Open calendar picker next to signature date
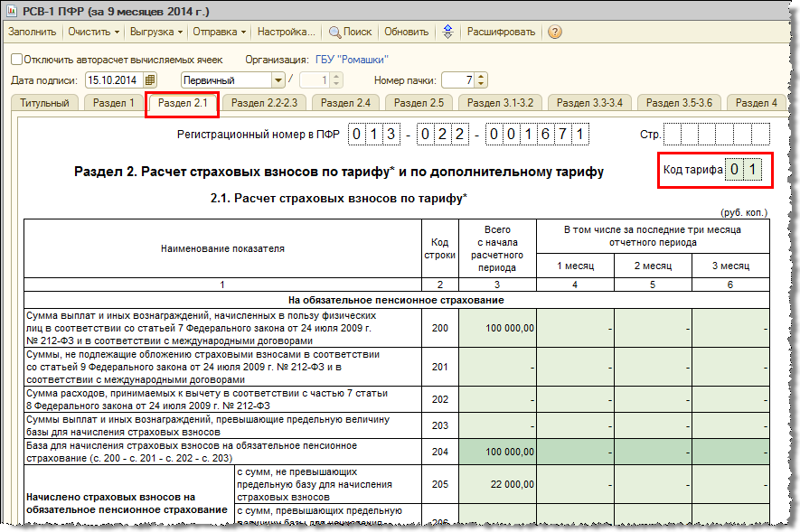This screenshot has width=800, height=532. click(x=149, y=80)
